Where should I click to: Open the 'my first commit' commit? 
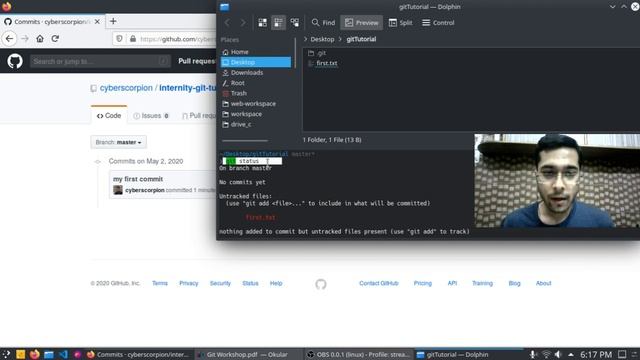point(138,179)
